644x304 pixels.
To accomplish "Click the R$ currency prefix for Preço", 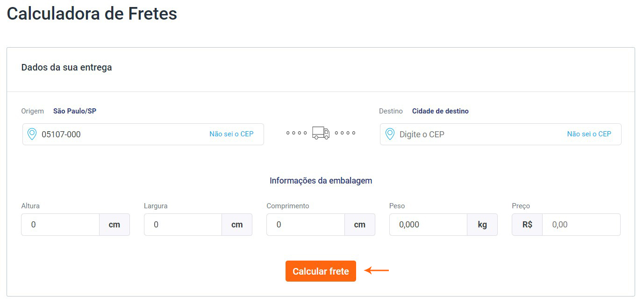I will pyautogui.click(x=527, y=225).
